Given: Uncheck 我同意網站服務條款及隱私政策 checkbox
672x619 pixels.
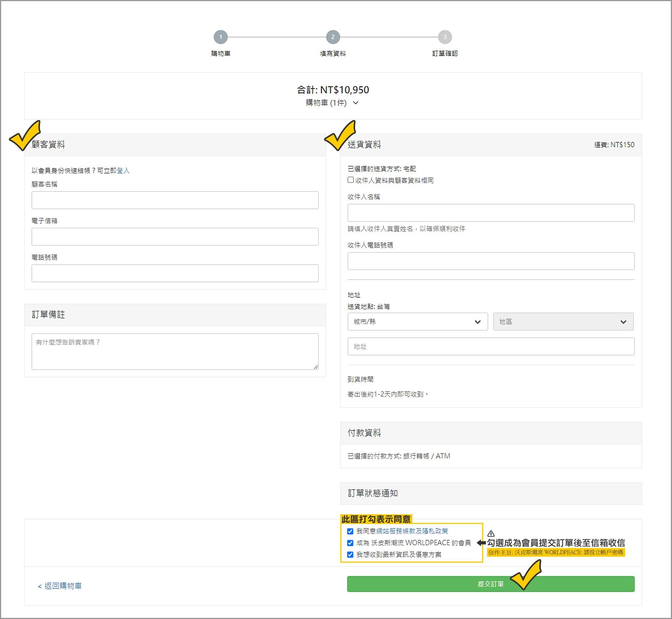Looking at the screenshot, I should tap(350, 531).
